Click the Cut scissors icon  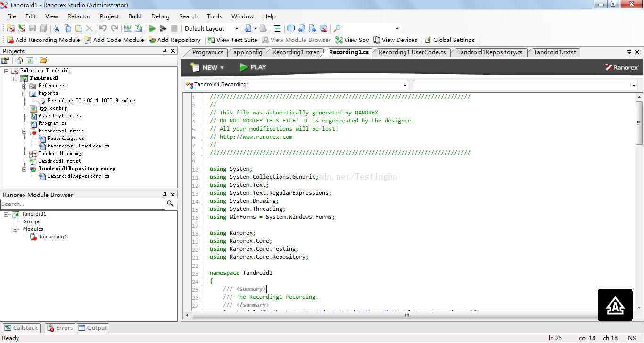coord(57,28)
